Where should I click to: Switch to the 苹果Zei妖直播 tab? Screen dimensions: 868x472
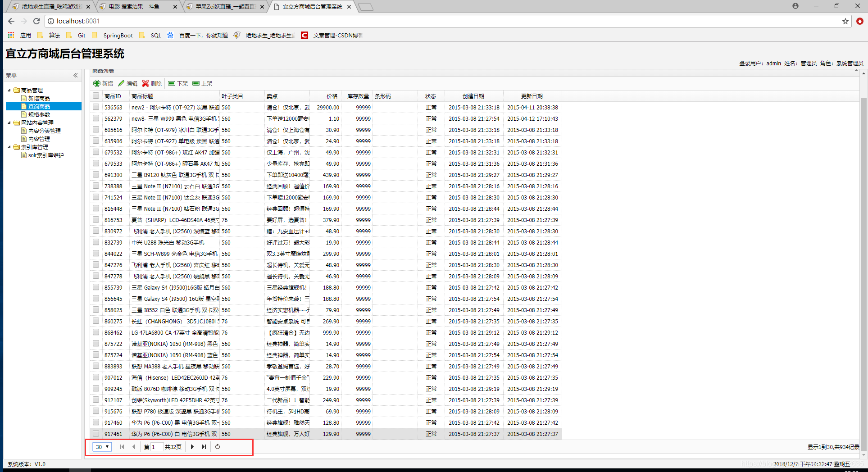point(224,7)
